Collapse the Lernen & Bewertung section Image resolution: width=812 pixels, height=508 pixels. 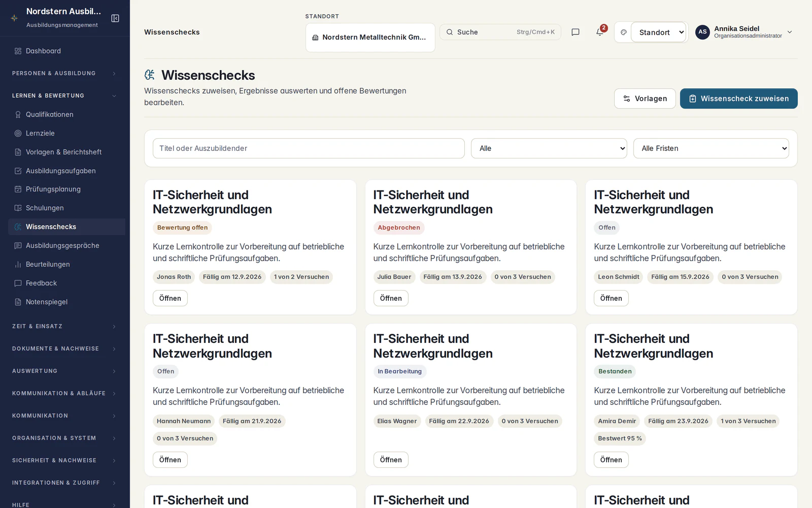pos(64,96)
